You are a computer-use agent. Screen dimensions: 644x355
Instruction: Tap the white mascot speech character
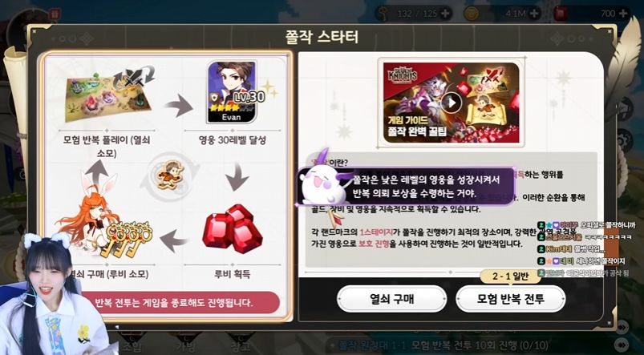click(x=320, y=184)
